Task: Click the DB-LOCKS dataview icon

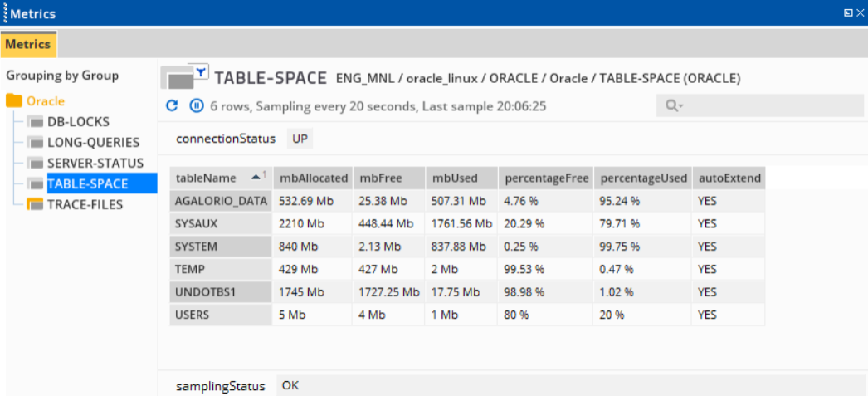Action: [x=37, y=122]
